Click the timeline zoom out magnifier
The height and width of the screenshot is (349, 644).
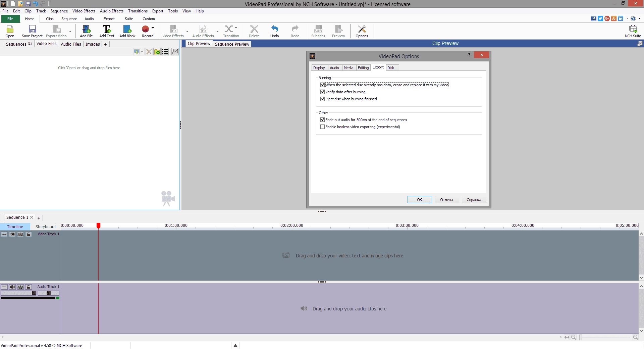574,337
